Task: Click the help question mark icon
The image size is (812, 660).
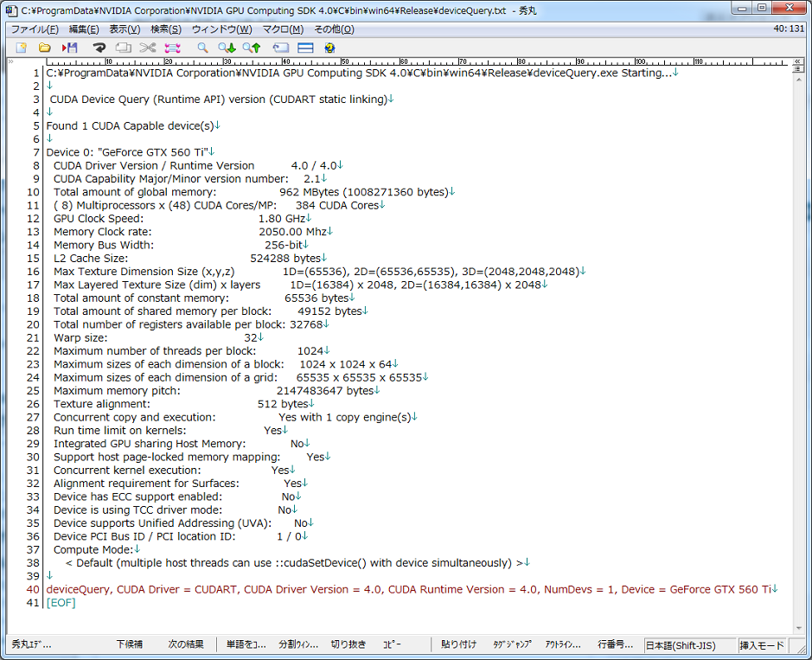Action: pyautogui.click(x=329, y=48)
